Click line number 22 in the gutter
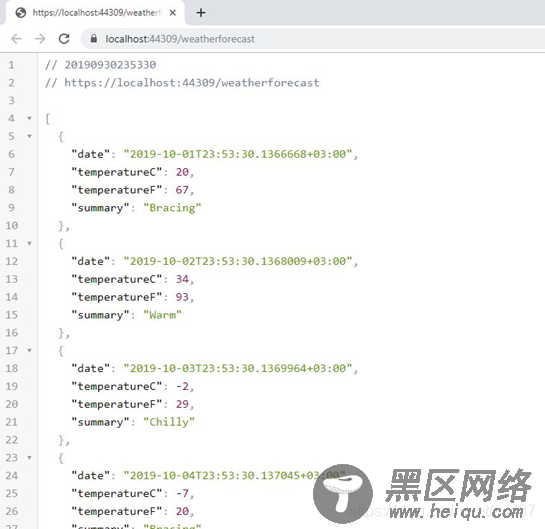Screen dimensions: 545x529 pyautogui.click(x=11, y=440)
